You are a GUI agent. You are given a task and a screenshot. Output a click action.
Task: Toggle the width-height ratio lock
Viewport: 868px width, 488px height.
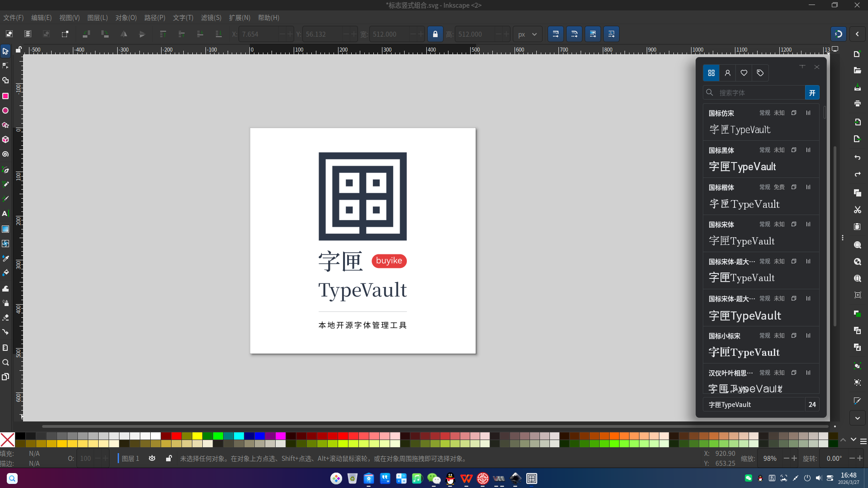pos(435,34)
